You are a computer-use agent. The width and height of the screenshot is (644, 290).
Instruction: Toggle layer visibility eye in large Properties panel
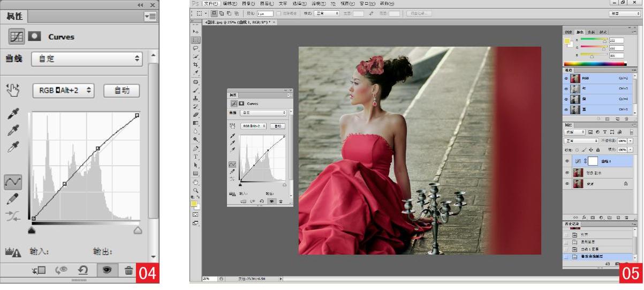tap(106, 271)
